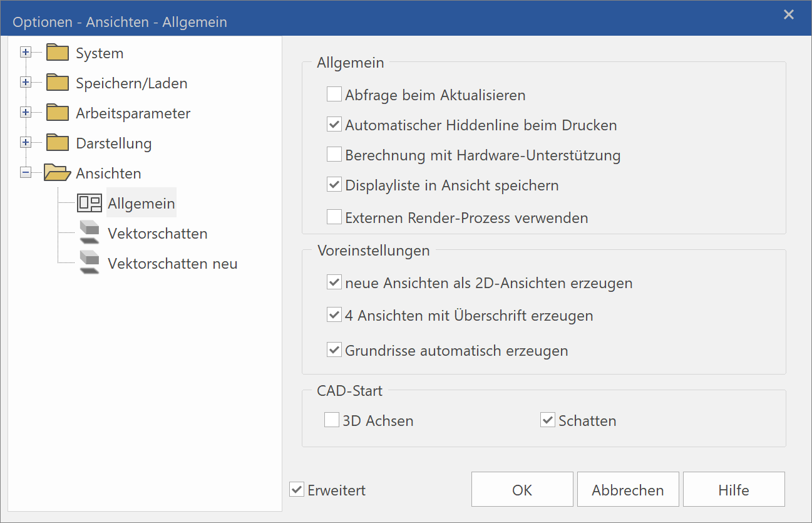Screen dimensions: 812x523
Task: Uncheck Grundrisse automatisch erzeugen
Action: [x=334, y=350]
